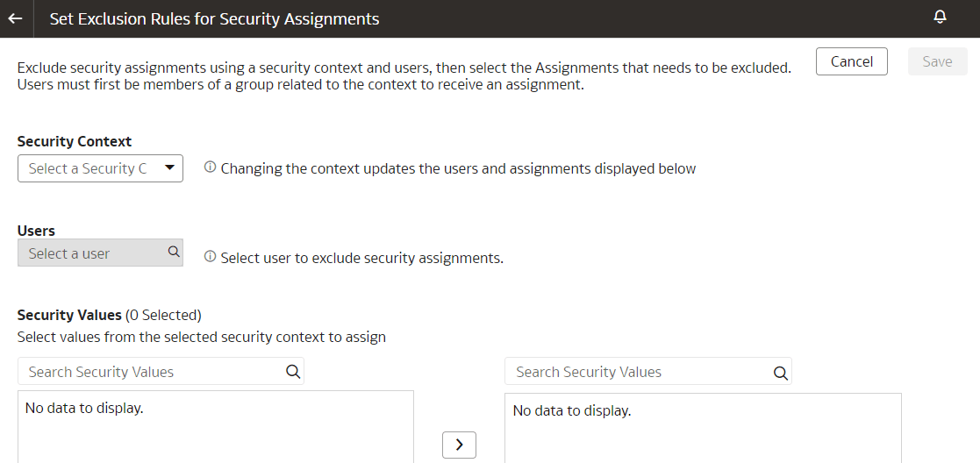
Task: Move selected values right with the arrow button
Action: [459, 445]
